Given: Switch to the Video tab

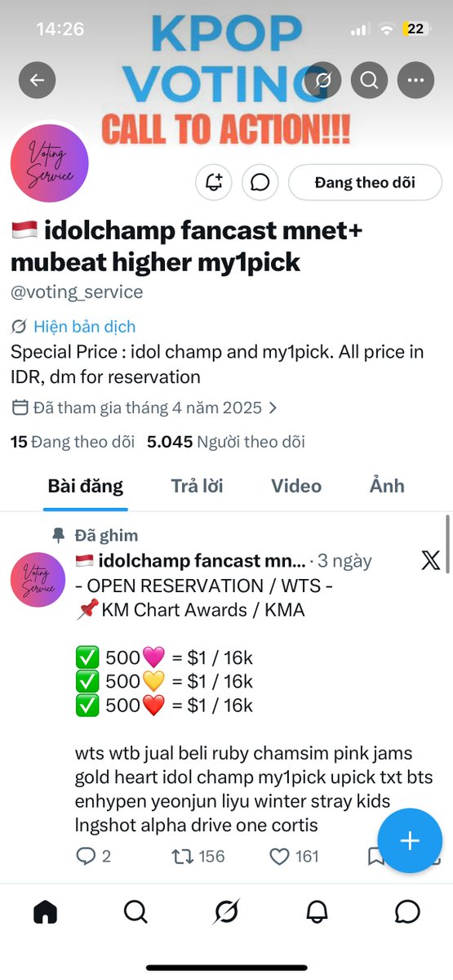Looking at the screenshot, I should point(296,486).
